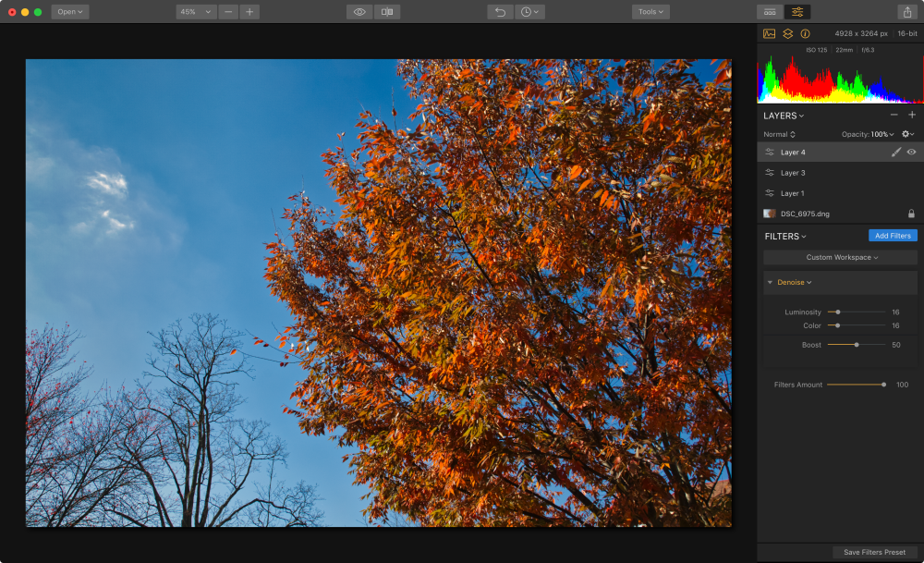The image size is (924, 563).
Task: Click the export share icon at top right
Action: pyautogui.click(x=909, y=11)
